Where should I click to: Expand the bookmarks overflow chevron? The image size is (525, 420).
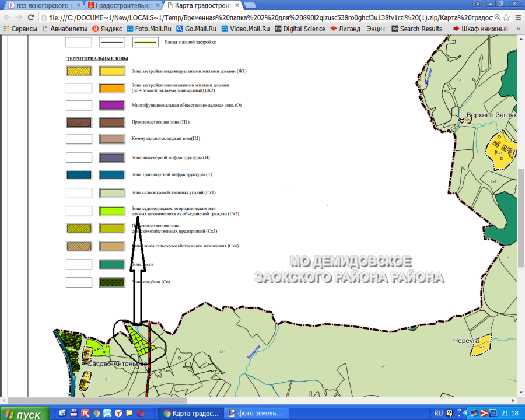[519, 29]
